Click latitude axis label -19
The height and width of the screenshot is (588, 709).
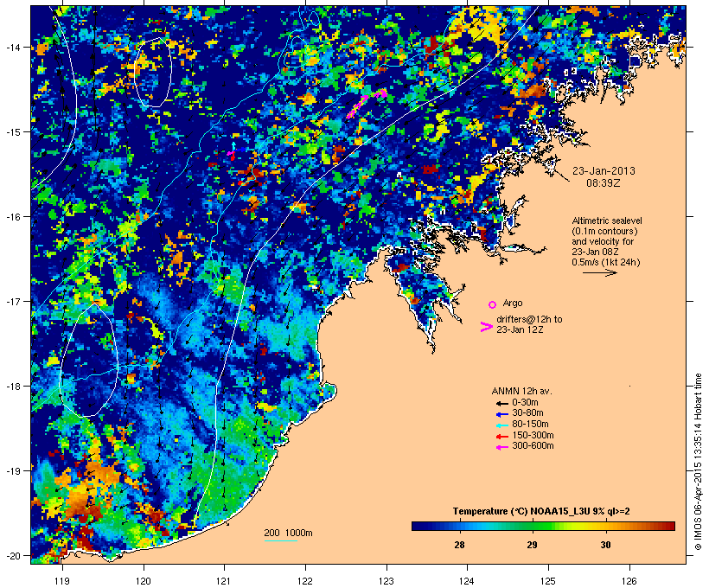[13, 471]
